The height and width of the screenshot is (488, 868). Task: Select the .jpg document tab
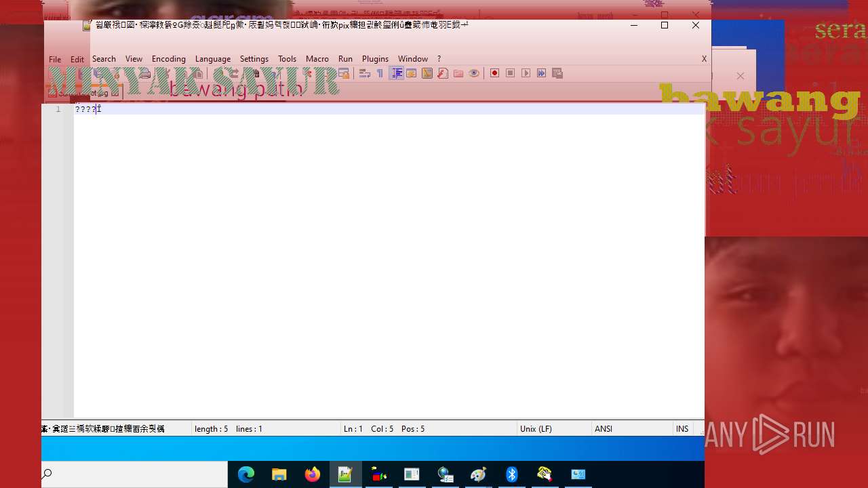point(83,93)
